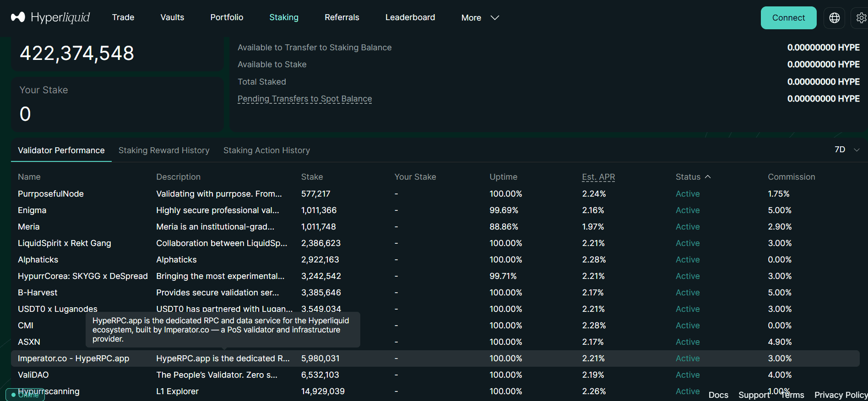Image resolution: width=868 pixels, height=401 pixels.
Task: Open the Privacy Policy footer link
Action: click(x=841, y=395)
